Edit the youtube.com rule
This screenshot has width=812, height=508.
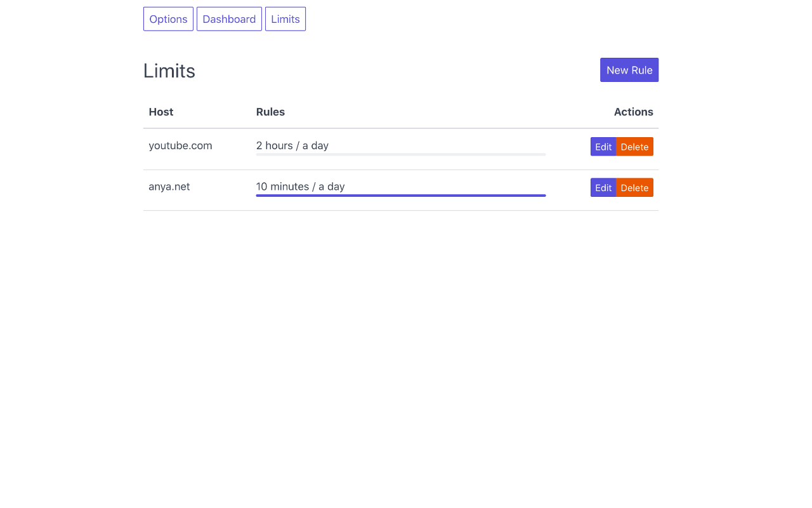tap(603, 147)
